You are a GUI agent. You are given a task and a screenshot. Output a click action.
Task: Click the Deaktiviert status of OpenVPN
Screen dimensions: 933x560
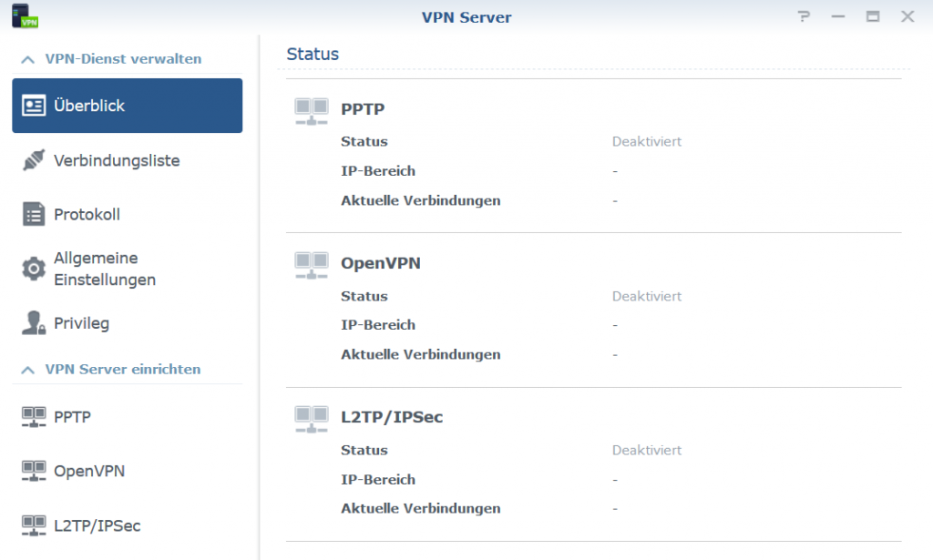647,296
